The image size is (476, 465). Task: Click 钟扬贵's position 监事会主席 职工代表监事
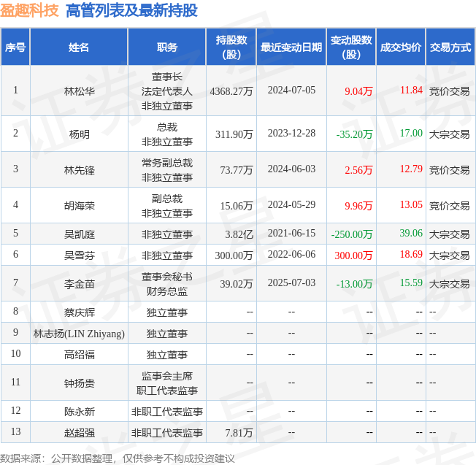[x=167, y=383]
